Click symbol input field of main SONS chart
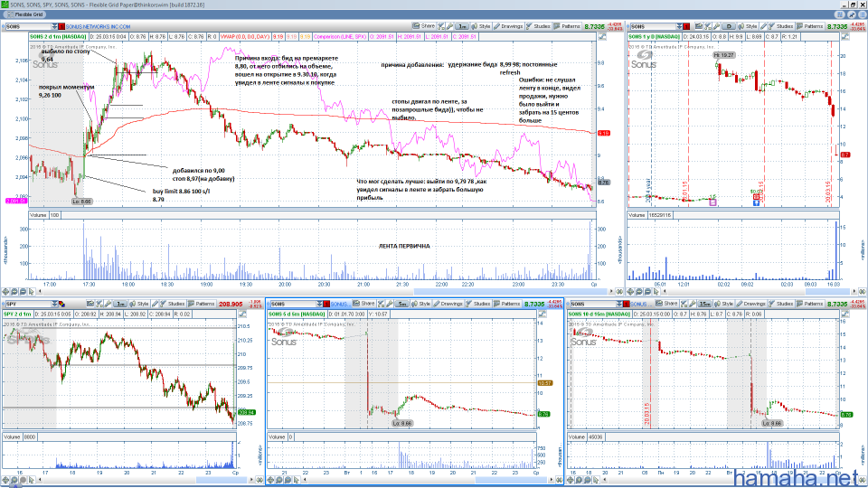 coord(28,26)
